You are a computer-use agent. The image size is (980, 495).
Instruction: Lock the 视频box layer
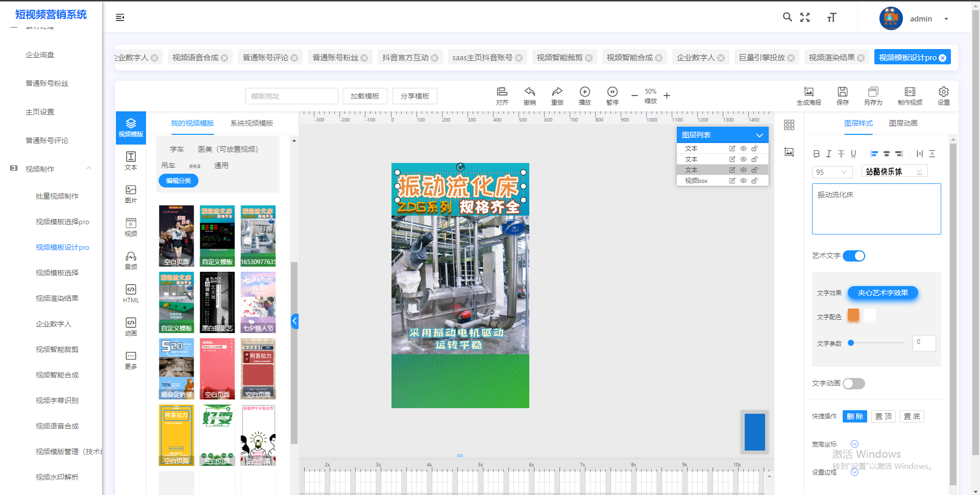(754, 181)
